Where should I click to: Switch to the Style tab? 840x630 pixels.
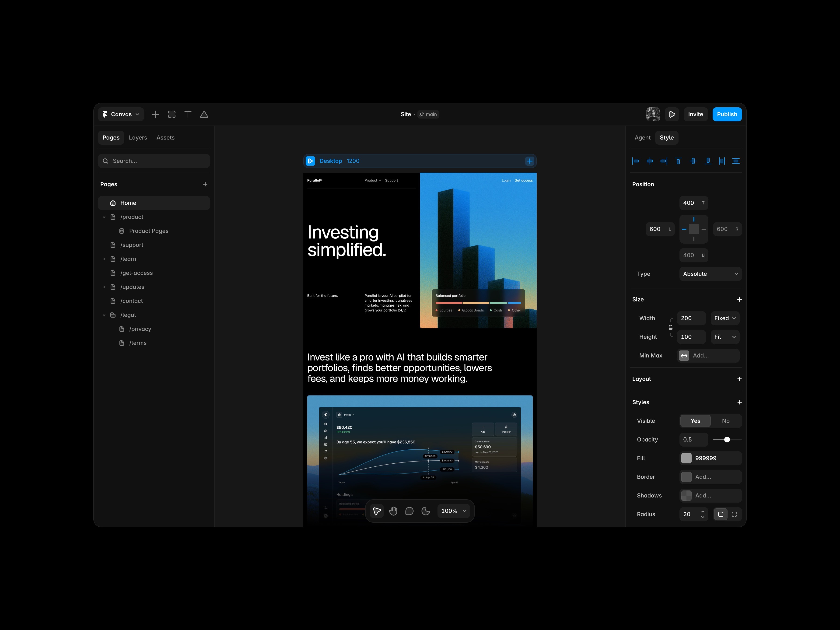coord(667,137)
